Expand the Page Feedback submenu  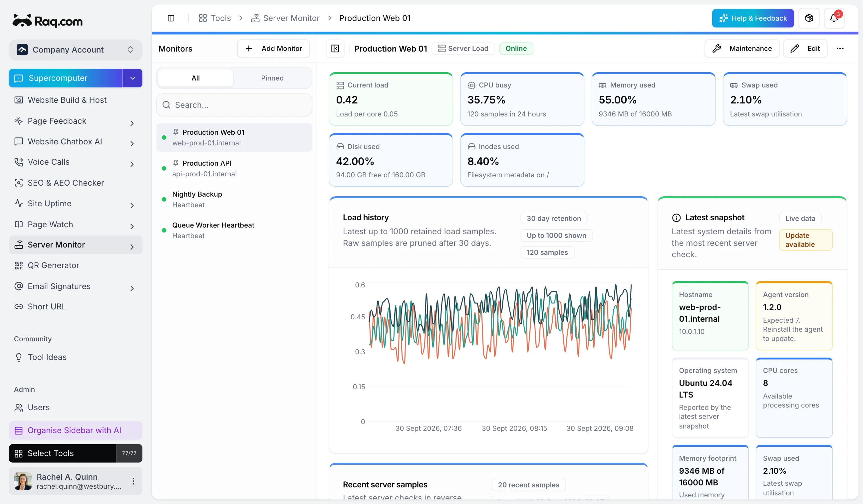click(132, 123)
